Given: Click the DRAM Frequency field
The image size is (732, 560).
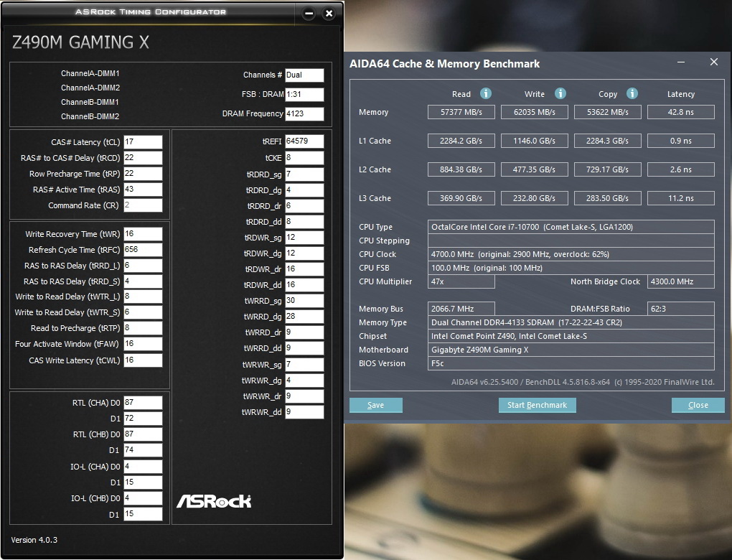Looking at the screenshot, I should pos(304,114).
